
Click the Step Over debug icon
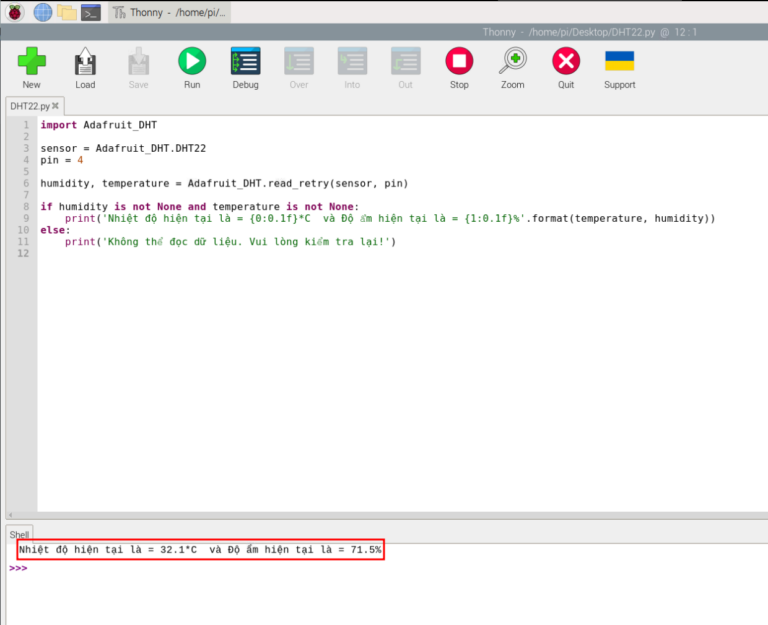(x=299, y=62)
